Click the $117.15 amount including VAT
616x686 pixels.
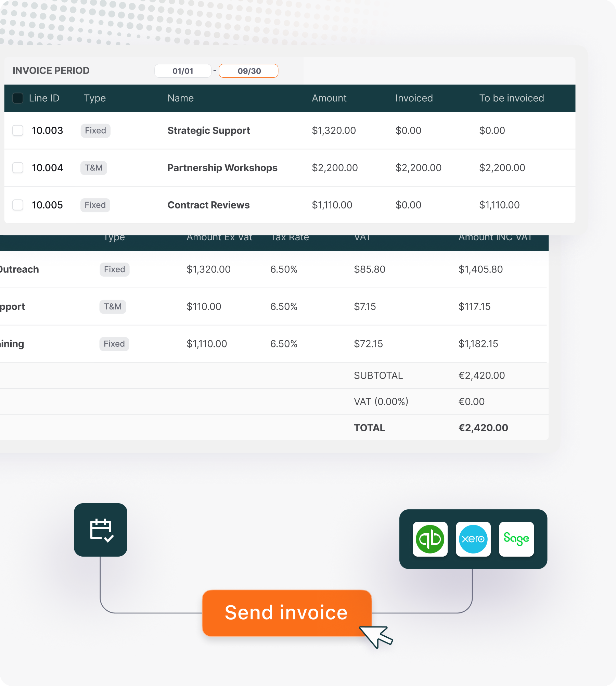click(x=474, y=307)
